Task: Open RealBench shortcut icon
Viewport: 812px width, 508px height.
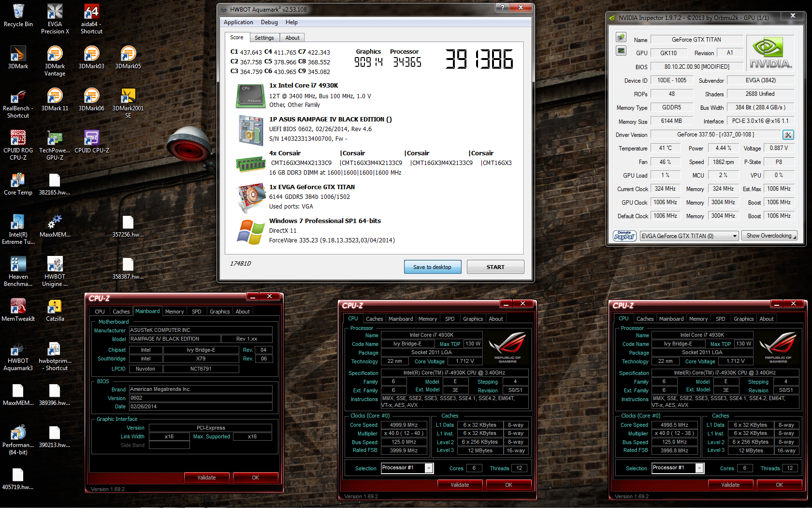Action: pos(18,103)
